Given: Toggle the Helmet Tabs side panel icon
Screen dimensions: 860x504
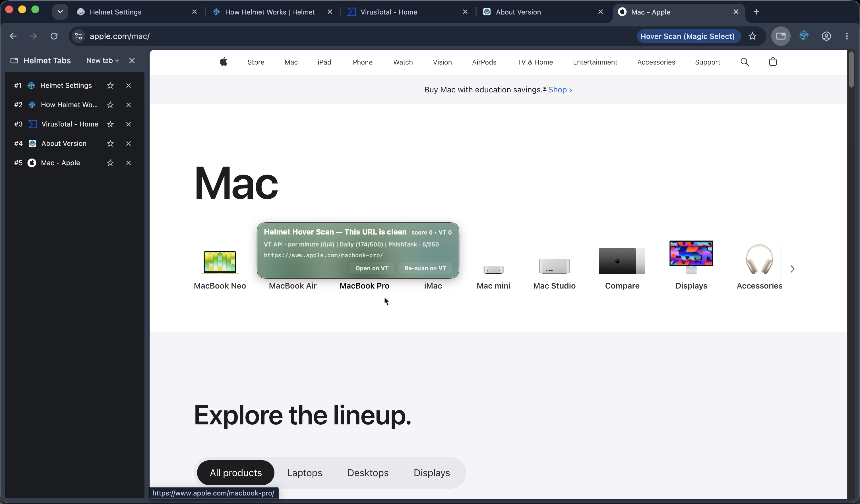Looking at the screenshot, I should [781, 36].
